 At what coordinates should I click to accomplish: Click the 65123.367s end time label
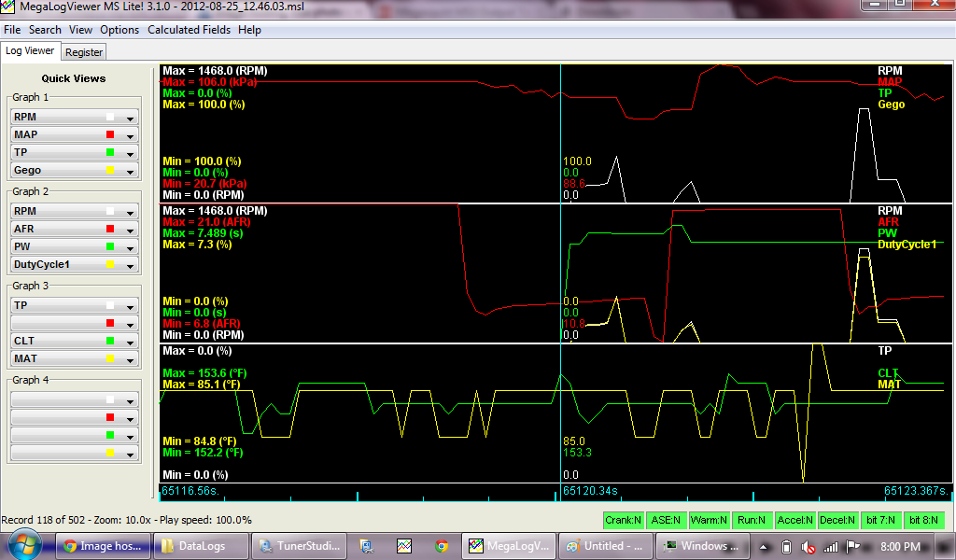(917, 491)
